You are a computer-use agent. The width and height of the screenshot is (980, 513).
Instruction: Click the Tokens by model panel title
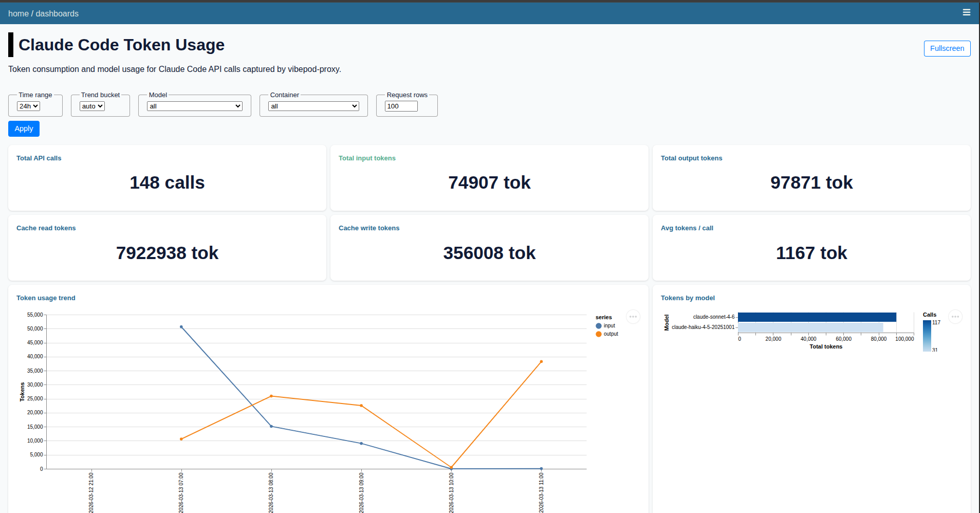tap(688, 298)
